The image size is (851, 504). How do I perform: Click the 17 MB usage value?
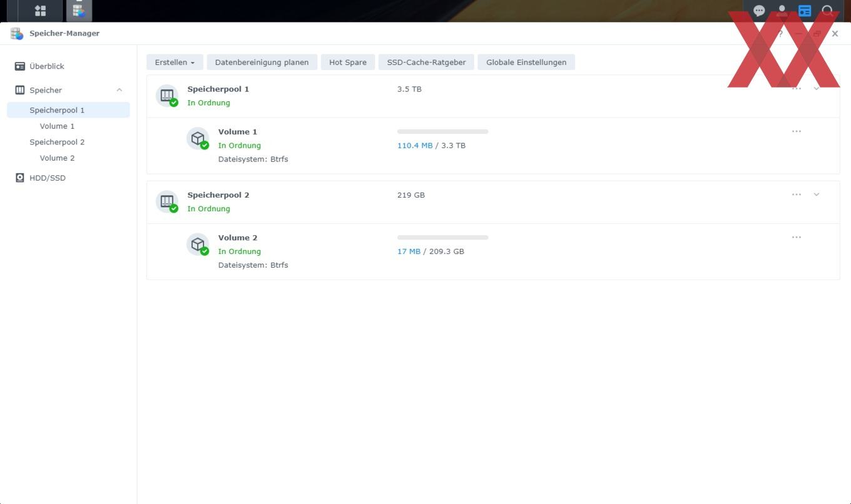[x=409, y=251]
